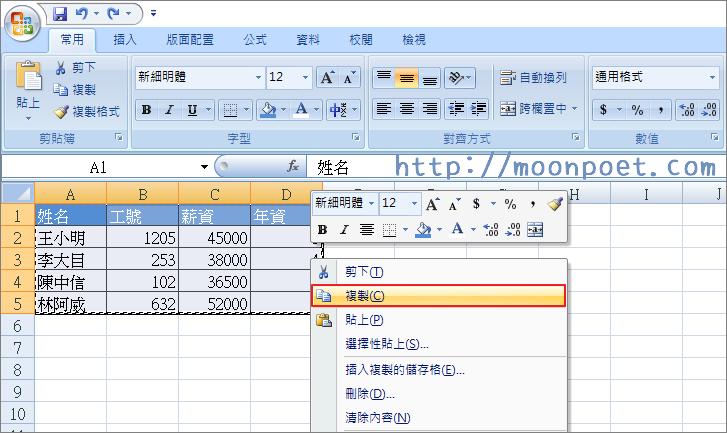
Task: Save the workbook from quick access toolbar
Action: pyautogui.click(x=60, y=14)
